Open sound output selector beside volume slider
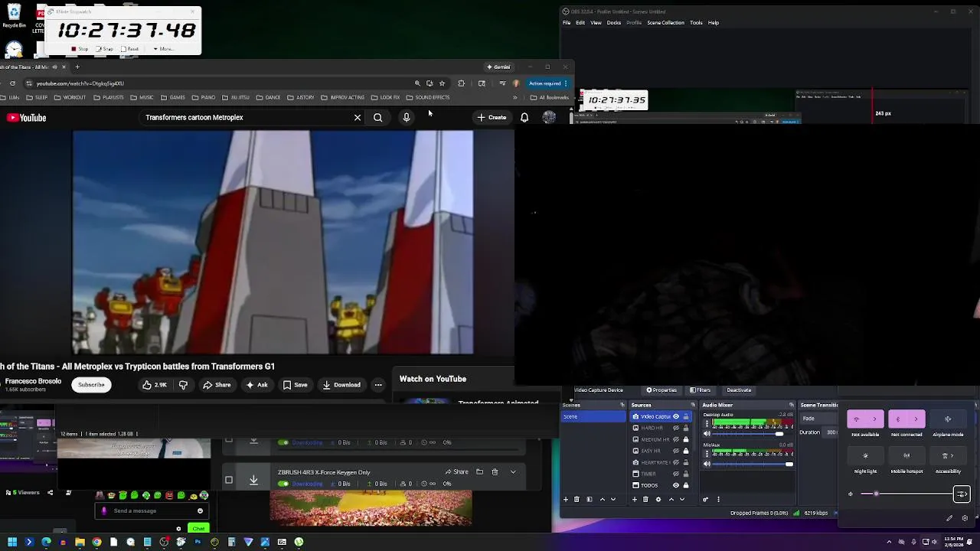 pyautogui.click(x=962, y=494)
